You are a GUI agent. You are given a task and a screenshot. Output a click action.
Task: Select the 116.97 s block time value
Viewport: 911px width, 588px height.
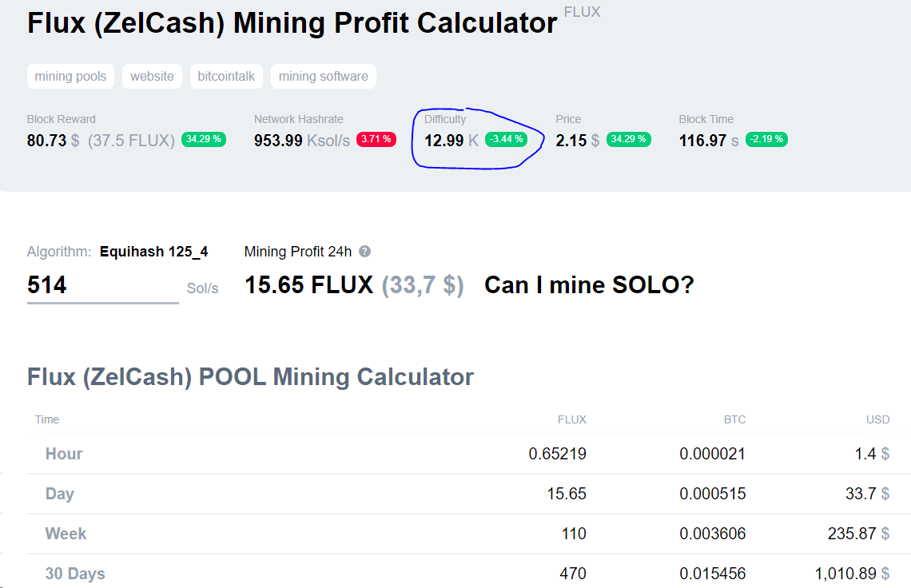[709, 141]
